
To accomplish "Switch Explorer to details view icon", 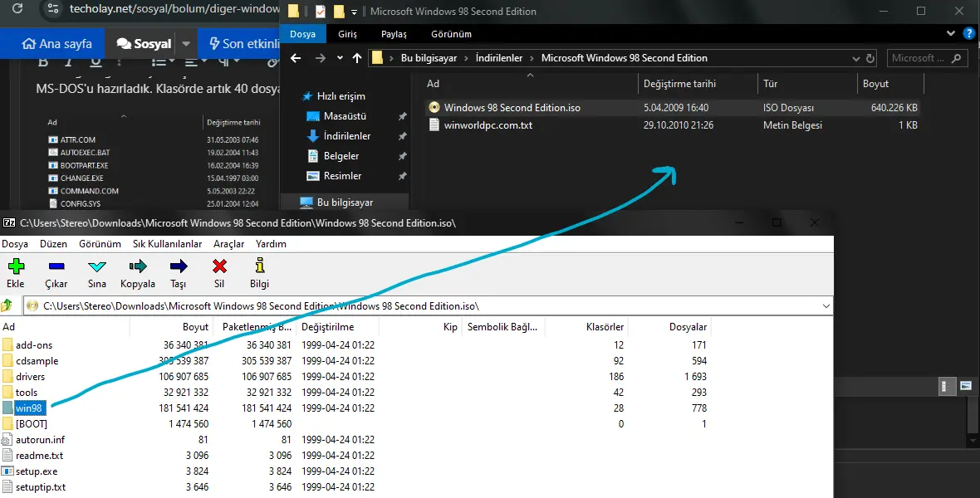I will click(x=947, y=385).
